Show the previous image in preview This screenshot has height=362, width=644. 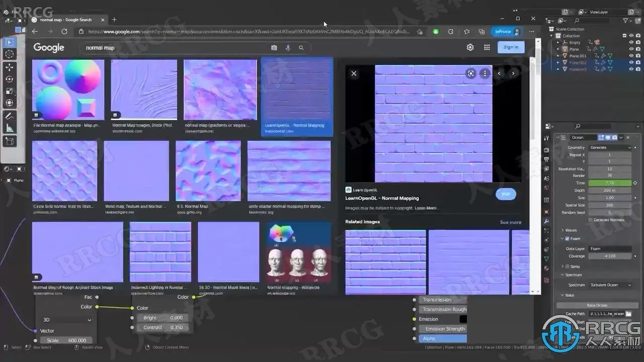(x=499, y=73)
